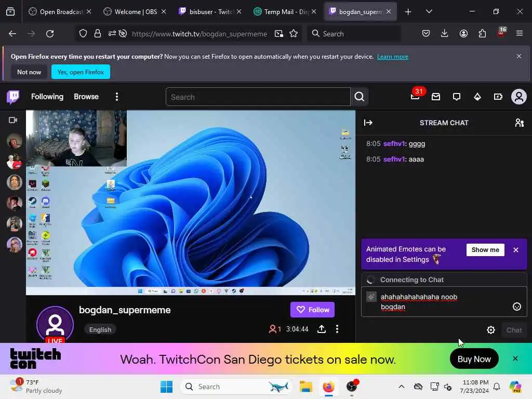Click Buy Now for TwitchCon tickets
This screenshot has width=532, height=399.
474,359
